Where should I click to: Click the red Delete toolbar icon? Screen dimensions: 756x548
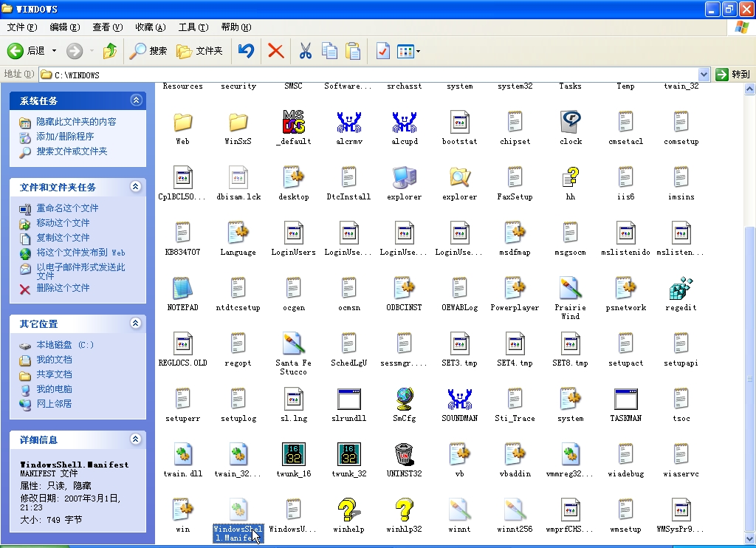point(275,51)
